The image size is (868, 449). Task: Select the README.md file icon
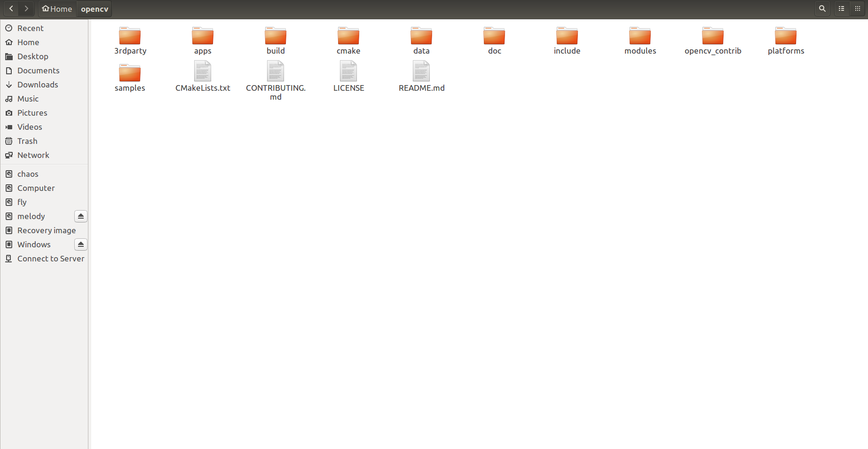pyautogui.click(x=421, y=71)
